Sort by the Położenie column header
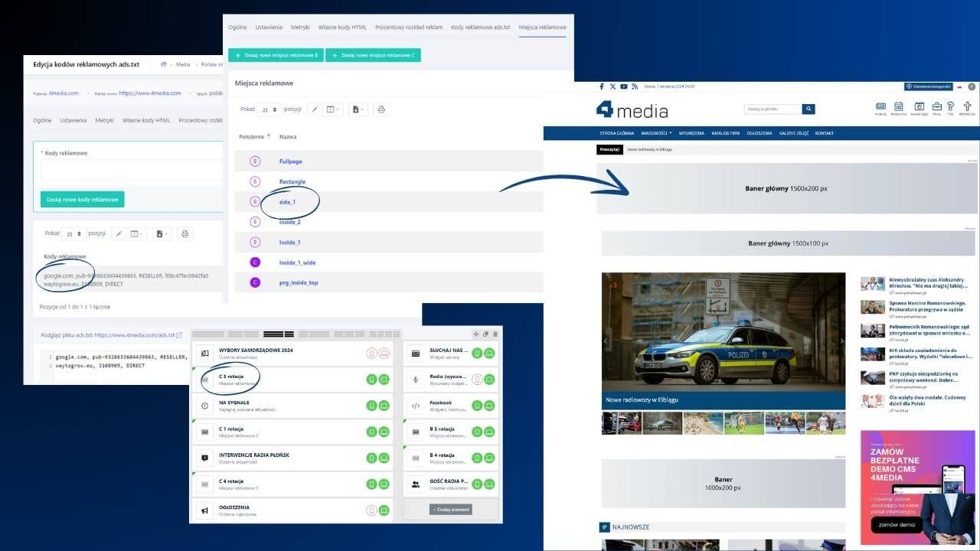Image resolution: width=980 pixels, height=551 pixels. point(255,136)
